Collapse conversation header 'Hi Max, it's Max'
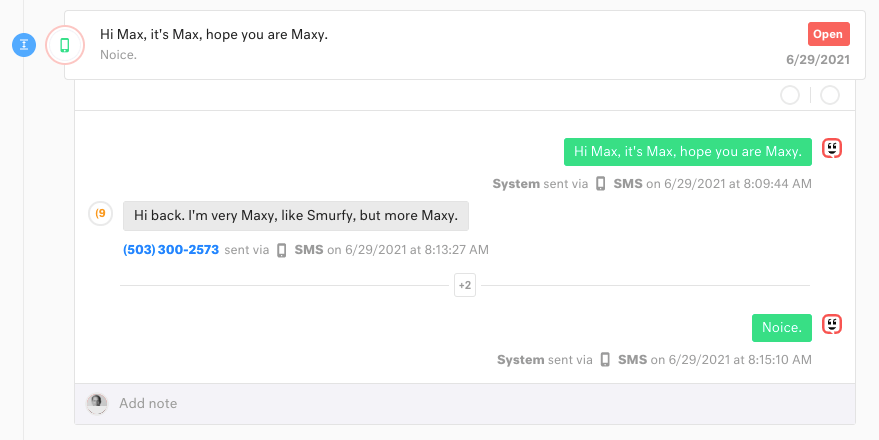The width and height of the screenshot is (879, 440). 465,45
